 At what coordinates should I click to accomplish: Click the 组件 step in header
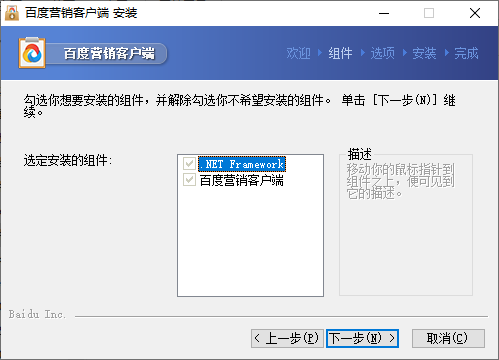pyautogui.click(x=340, y=53)
